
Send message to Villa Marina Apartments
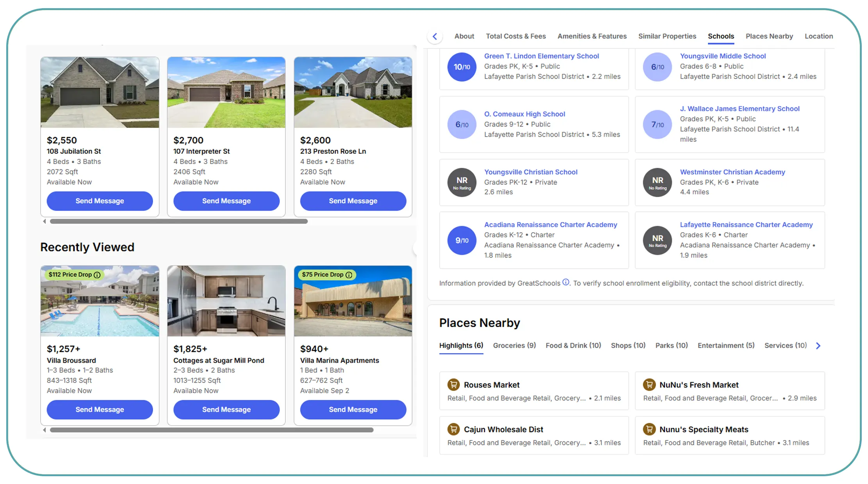[353, 409]
